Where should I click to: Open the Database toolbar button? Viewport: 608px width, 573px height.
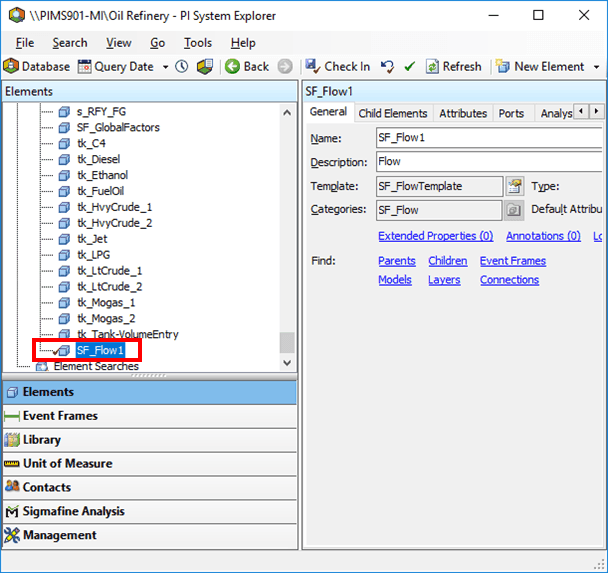(37, 67)
